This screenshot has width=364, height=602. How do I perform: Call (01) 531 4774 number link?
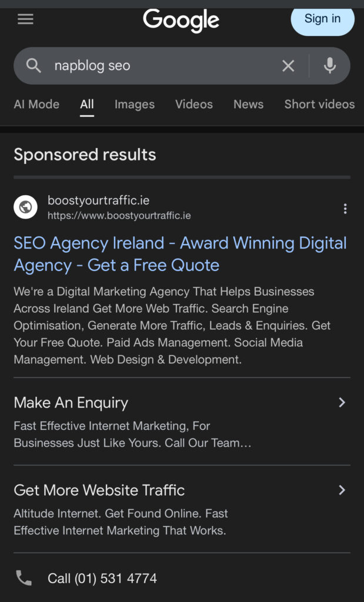(102, 578)
